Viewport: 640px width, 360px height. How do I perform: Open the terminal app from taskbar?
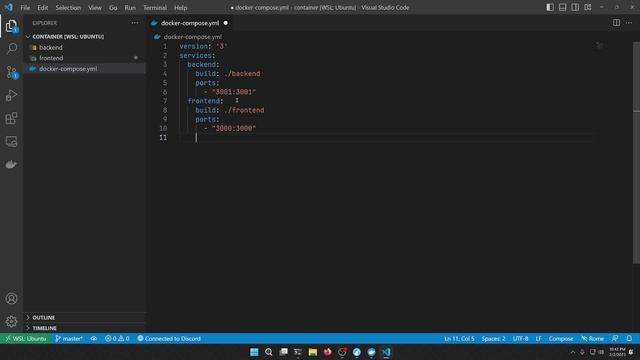[x=298, y=352]
